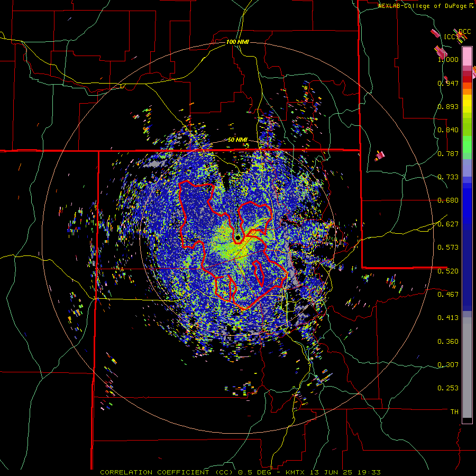Click the 1.000 color scale value

tap(448, 59)
